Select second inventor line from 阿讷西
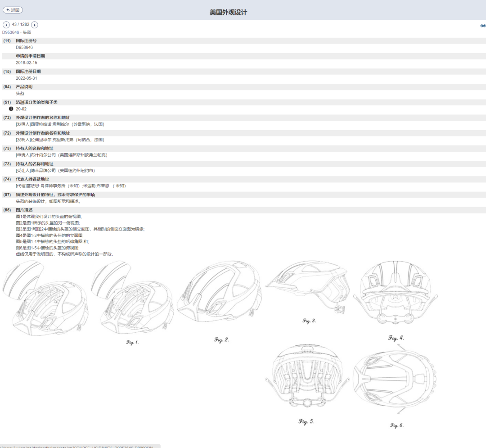 click(60, 140)
